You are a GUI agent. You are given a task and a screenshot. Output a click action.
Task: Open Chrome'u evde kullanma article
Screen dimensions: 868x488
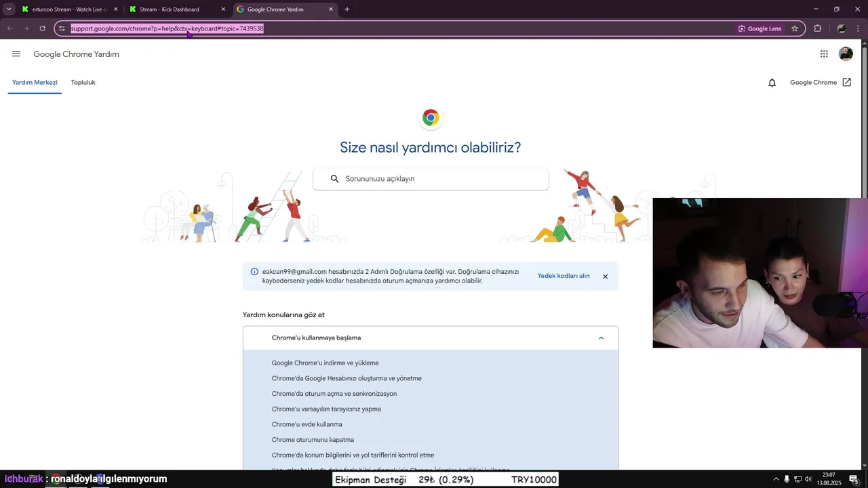coord(307,424)
